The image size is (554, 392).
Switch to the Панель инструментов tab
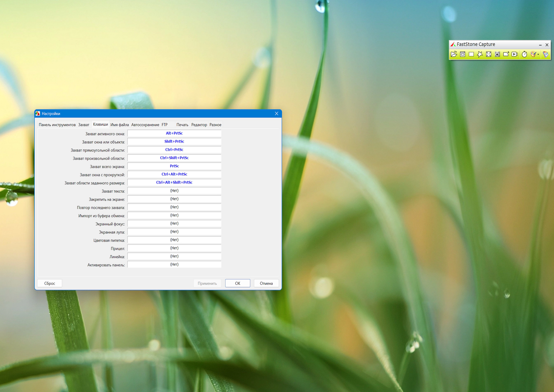(57, 125)
